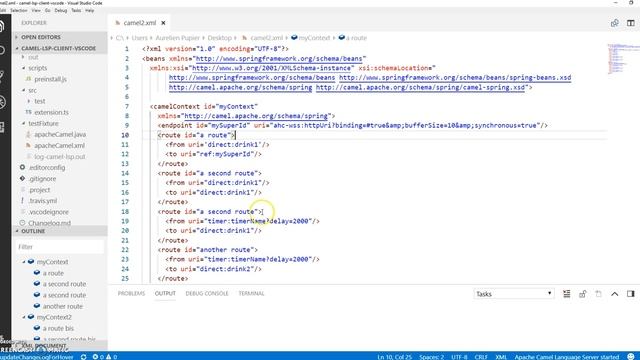The image size is (640, 360).
Task: Open .gitignore file
Action: pos(42,179)
